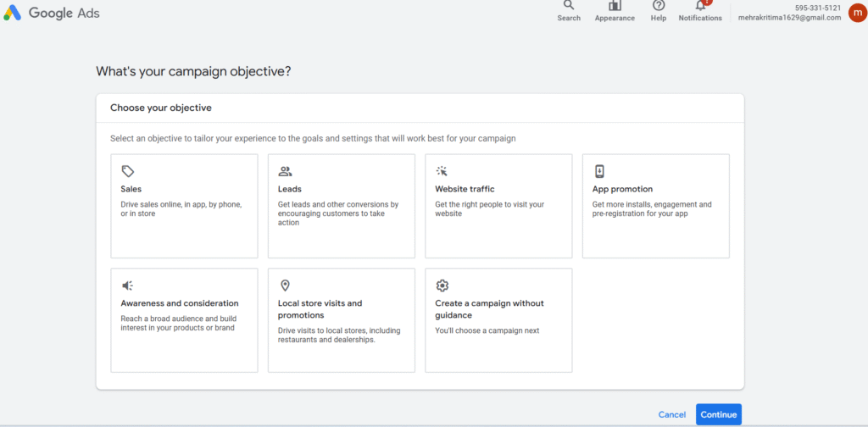
Task: Click the Sales price tag icon
Action: click(x=128, y=171)
